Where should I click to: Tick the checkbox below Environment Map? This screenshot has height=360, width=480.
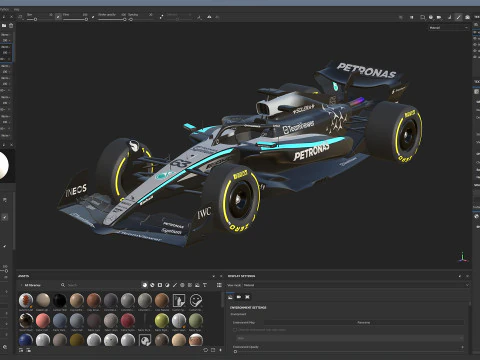pos(235,330)
